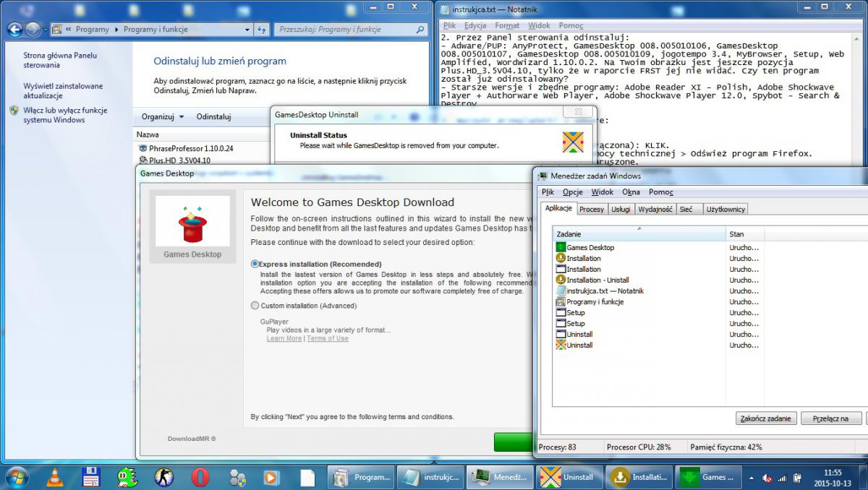
Task: Switch to the Procesy tab
Action: [592, 209]
